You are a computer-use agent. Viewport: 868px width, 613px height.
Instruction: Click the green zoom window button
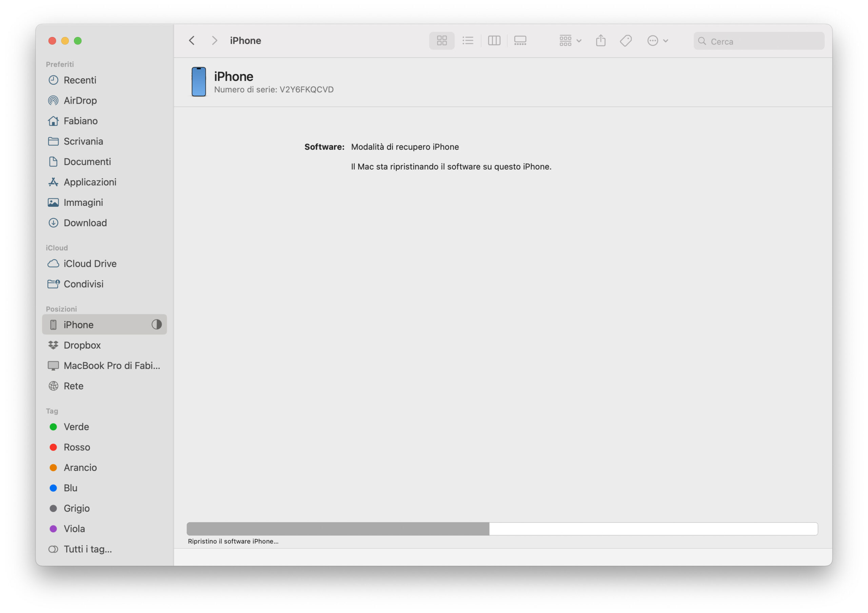(x=78, y=41)
